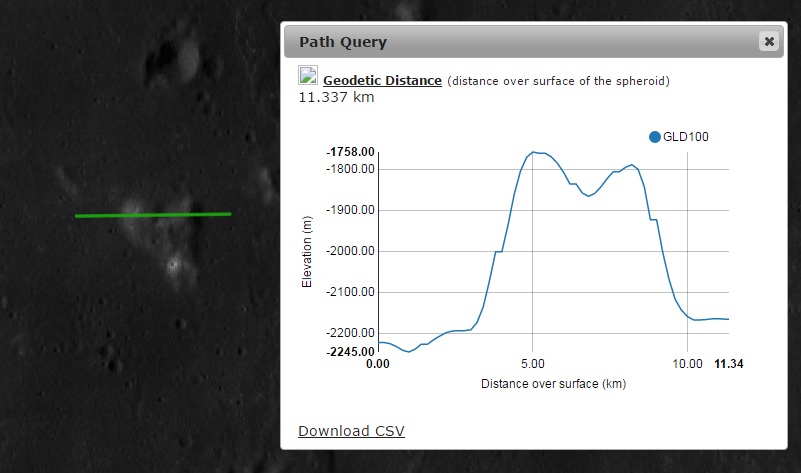Image resolution: width=801 pixels, height=473 pixels.
Task: Close the Path Query dialog
Action: pyautogui.click(x=769, y=41)
